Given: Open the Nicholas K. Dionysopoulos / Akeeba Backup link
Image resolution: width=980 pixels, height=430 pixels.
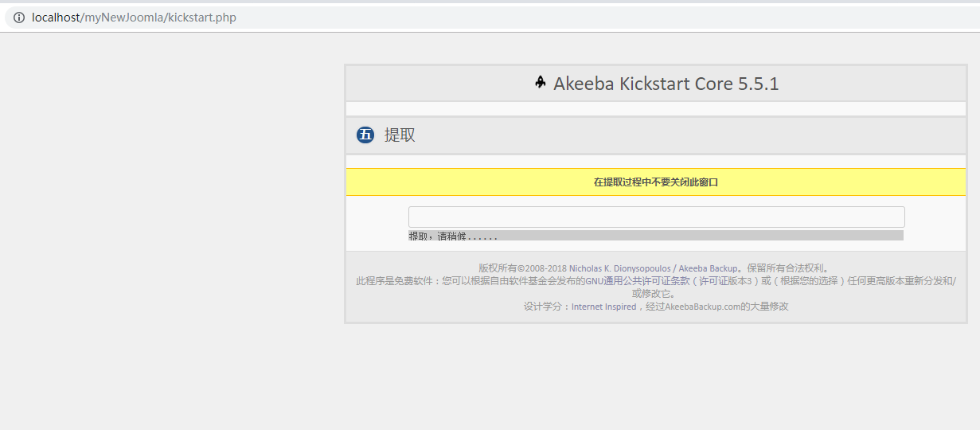Looking at the screenshot, I should coord(652,269).
